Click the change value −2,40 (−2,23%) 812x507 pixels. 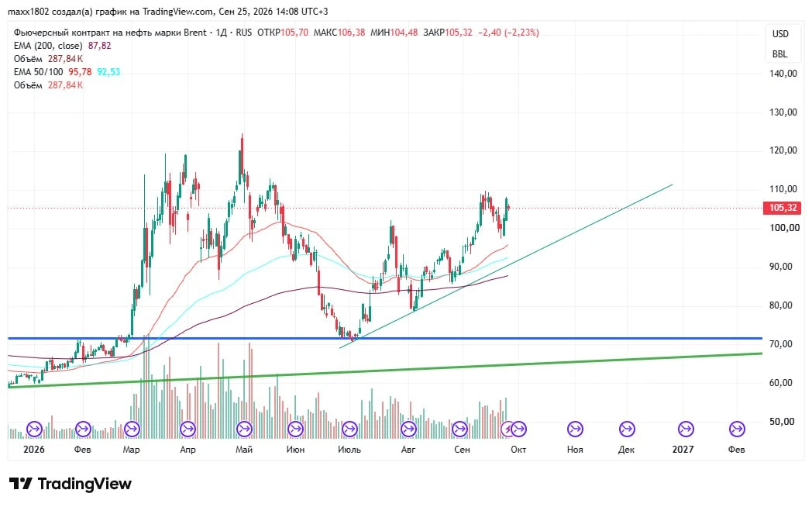[x=508, y=32]
